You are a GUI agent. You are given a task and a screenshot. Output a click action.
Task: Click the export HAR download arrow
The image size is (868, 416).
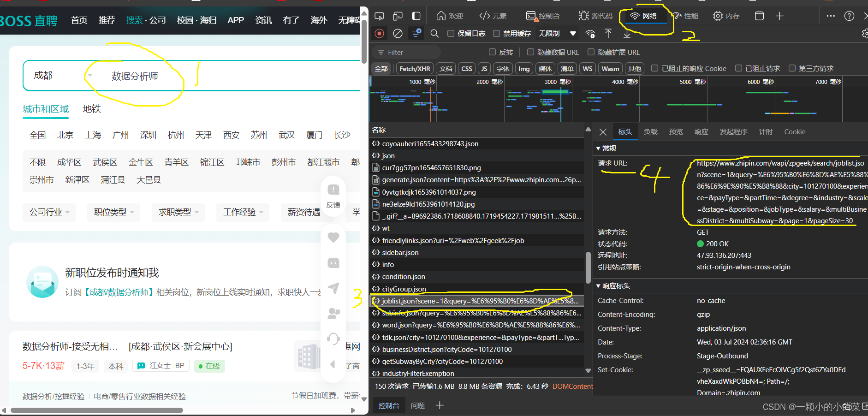(x=627, y=33)
